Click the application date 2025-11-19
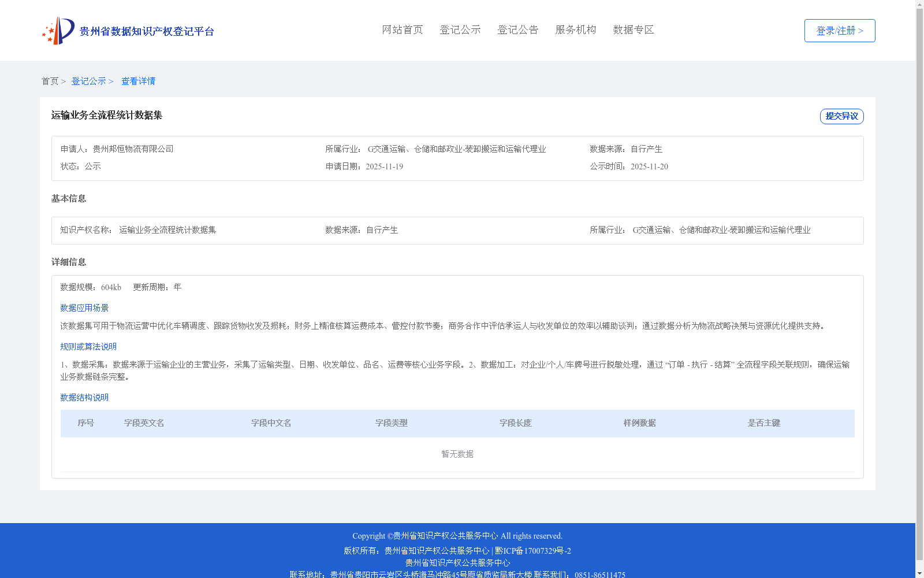Image resolution: width=924 pixels, height=578 pixels. coord(385,166)
